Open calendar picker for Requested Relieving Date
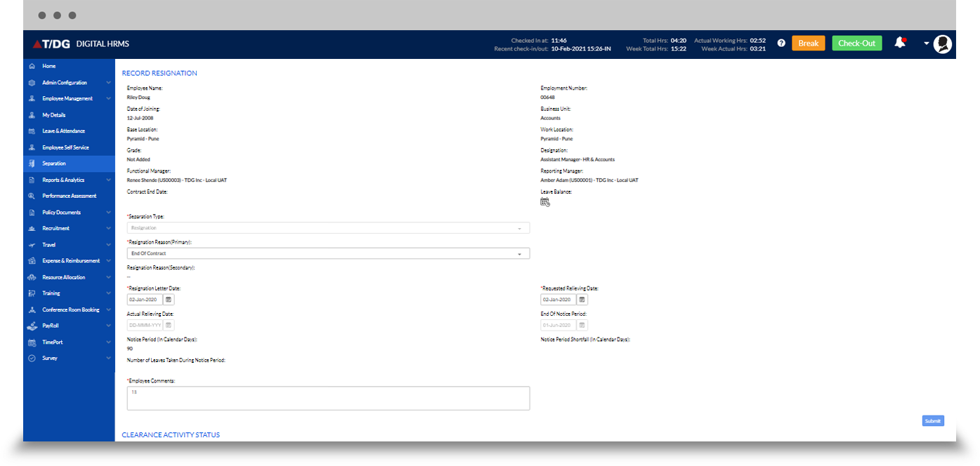Screen dimensions: 980x466 click(582, 300)
